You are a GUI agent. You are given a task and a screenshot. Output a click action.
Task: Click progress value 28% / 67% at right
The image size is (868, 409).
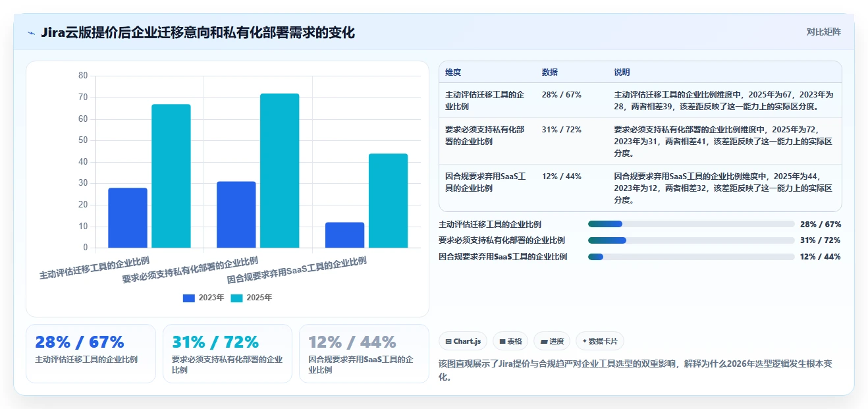point(821,224)
